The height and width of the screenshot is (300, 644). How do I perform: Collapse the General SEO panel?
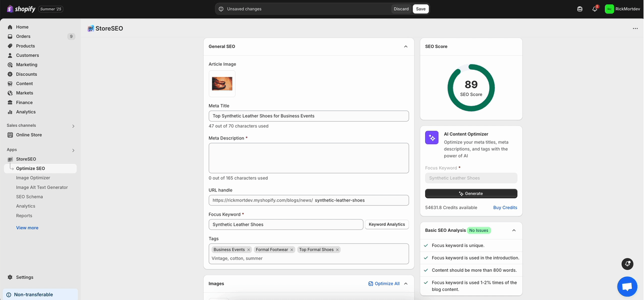tap(405, 46)
